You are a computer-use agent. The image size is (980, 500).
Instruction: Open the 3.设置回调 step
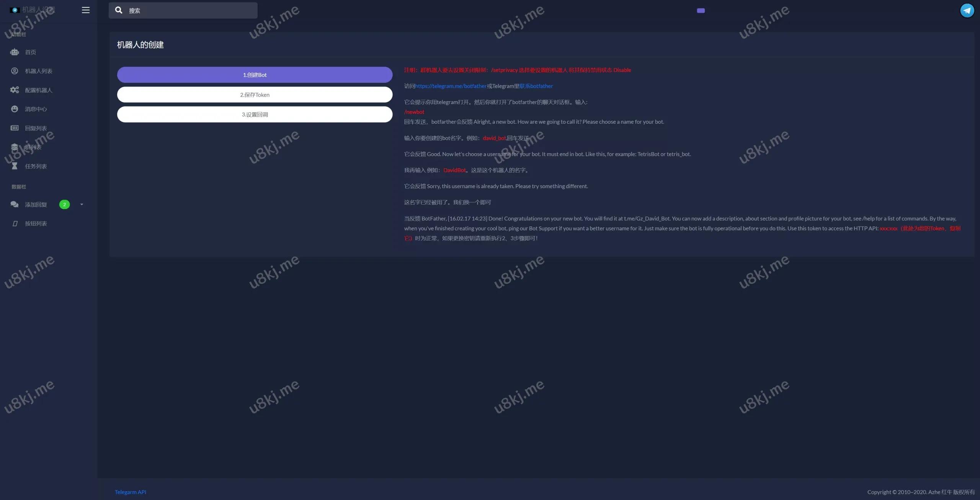(255, 115)
